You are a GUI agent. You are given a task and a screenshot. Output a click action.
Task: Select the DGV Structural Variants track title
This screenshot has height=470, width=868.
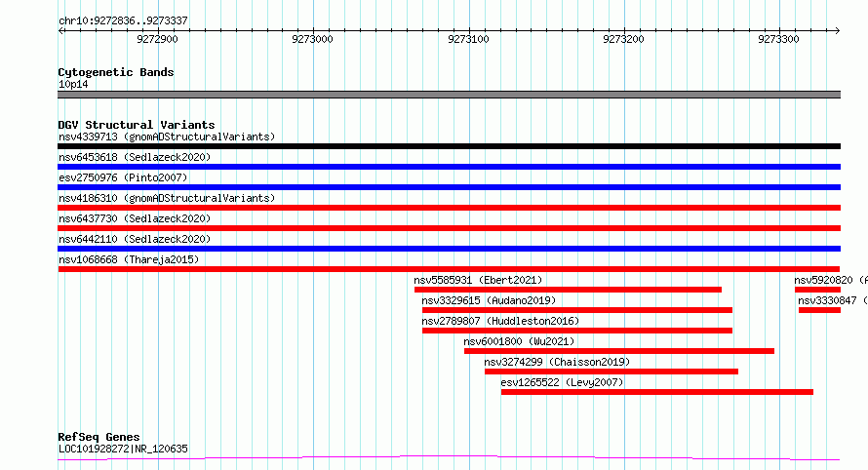137,125
